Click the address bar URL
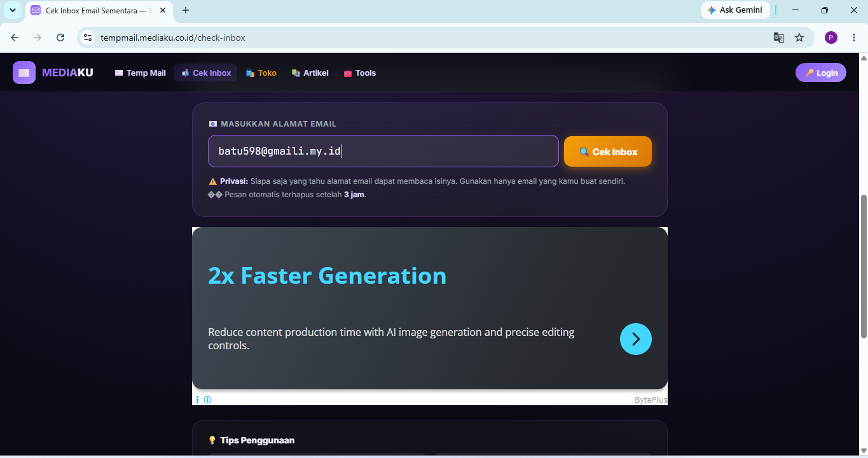The width and height of the screenshot is (868, 458). coord(173,38)
